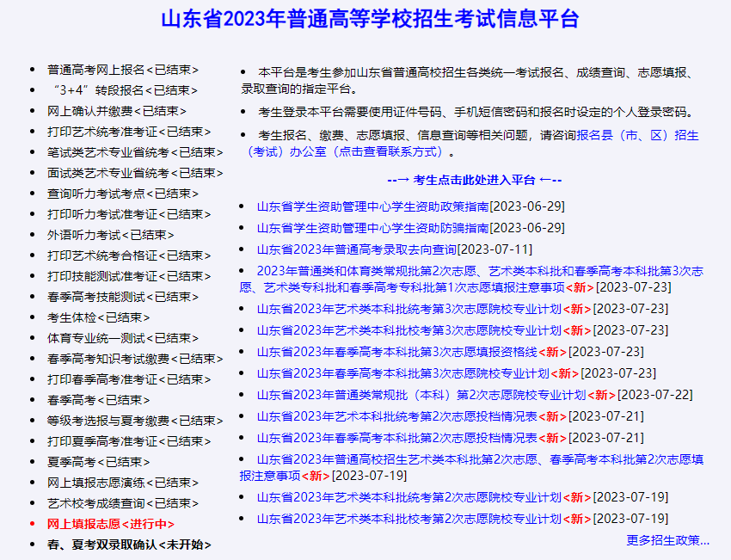
Task: Open '艺术类本科批校考第3次志愿院校专业计划' link
Action: tap(408, 330)
